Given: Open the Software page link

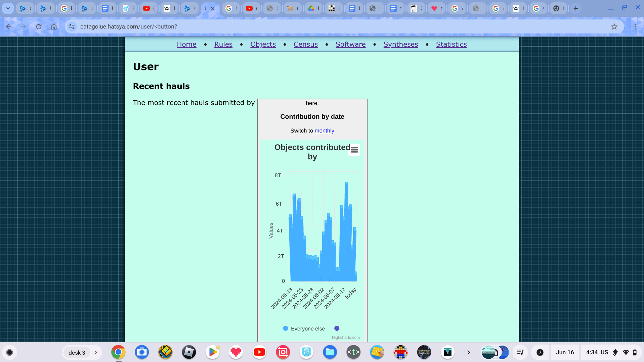Looking at the screenshot, I should click(x=350, y=44).
